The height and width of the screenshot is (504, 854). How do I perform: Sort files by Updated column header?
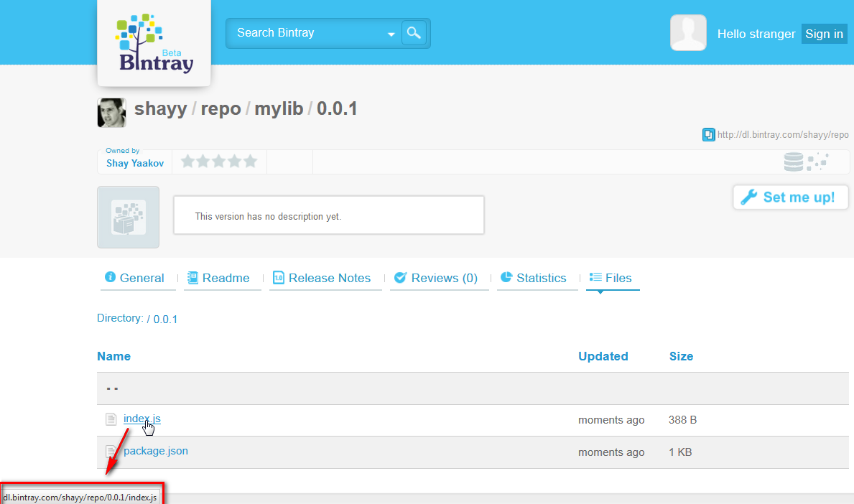(603, 356)
